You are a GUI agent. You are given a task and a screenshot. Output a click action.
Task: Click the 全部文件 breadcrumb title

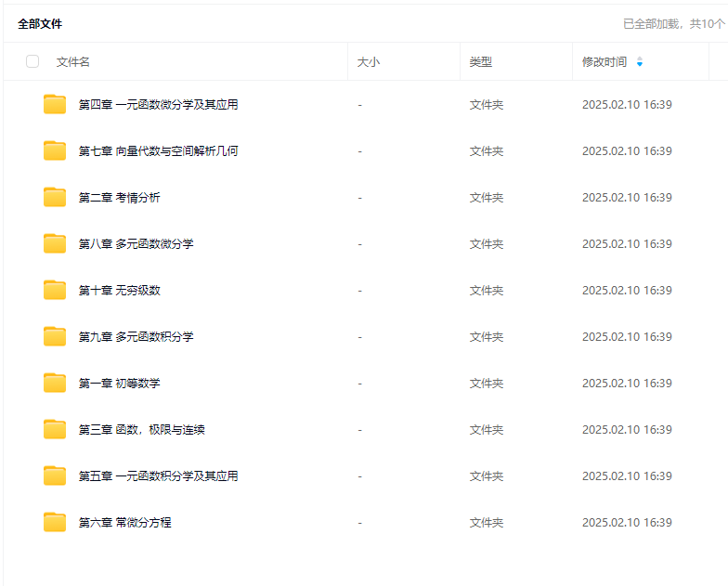tap(40, 23)
